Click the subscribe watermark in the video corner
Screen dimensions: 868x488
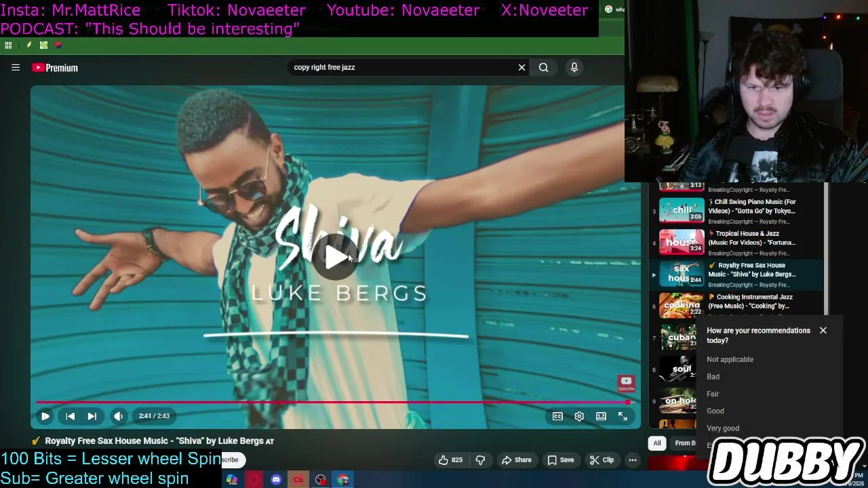pos(626,384)
